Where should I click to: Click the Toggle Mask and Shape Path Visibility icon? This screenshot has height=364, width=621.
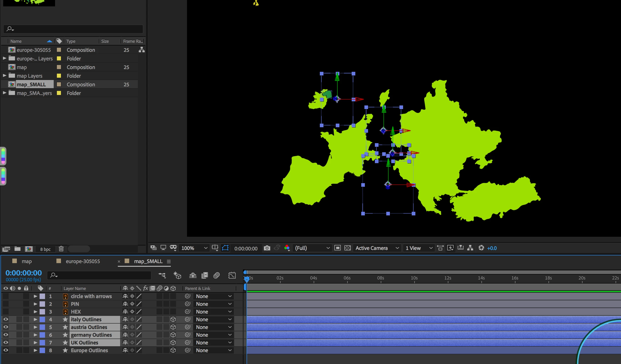225,248
